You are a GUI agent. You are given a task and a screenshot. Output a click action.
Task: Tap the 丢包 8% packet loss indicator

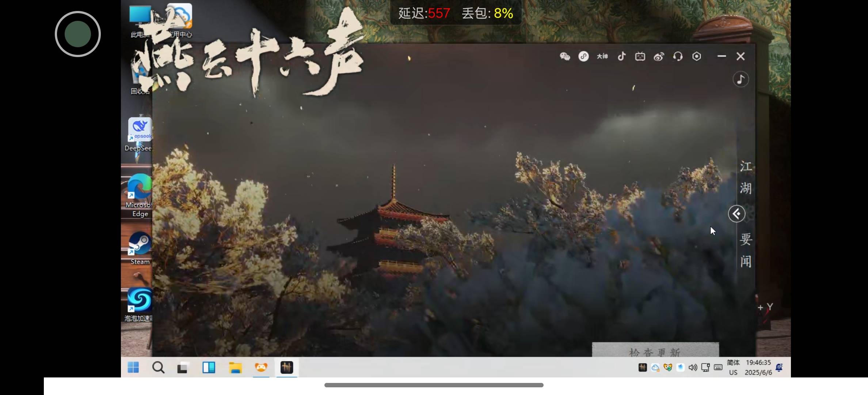[x=487, y=13]
